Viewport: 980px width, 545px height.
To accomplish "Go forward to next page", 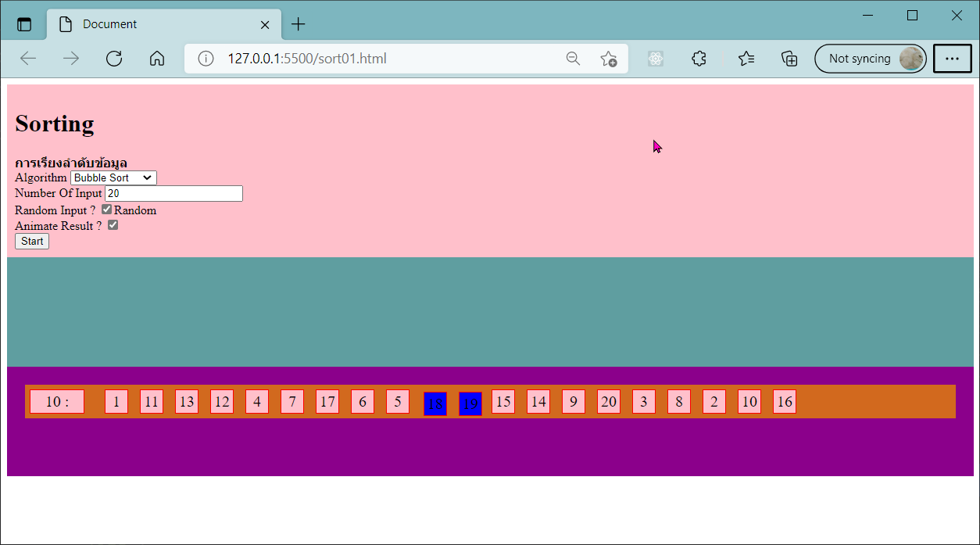I will pyautogui.click(x=71, y=59).
